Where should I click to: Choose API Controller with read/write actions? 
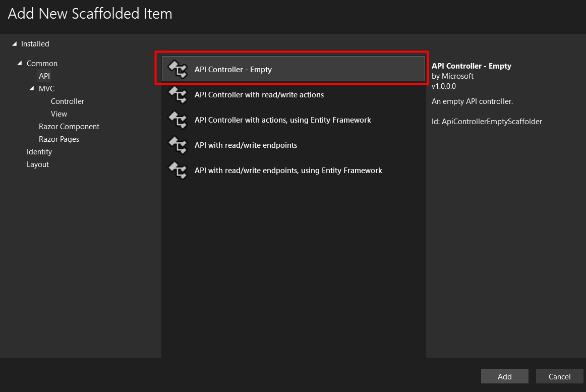pyautogui.click(x=294, y=95)
